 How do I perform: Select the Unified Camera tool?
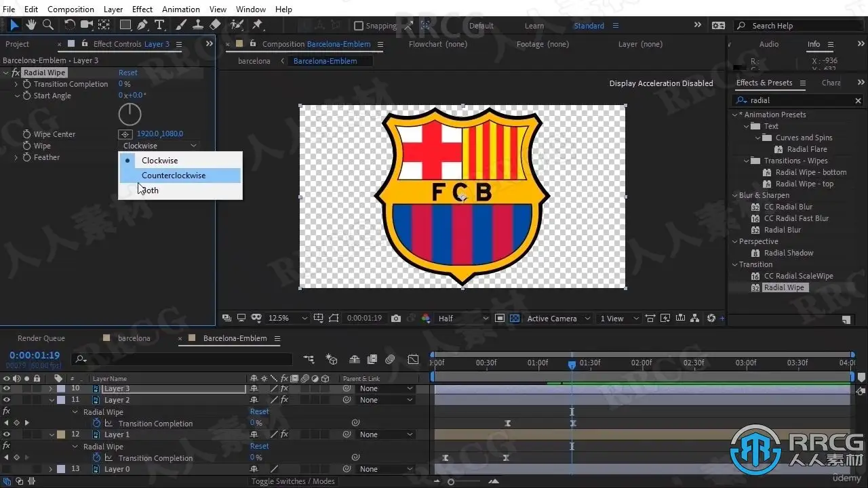click(87, 25)
